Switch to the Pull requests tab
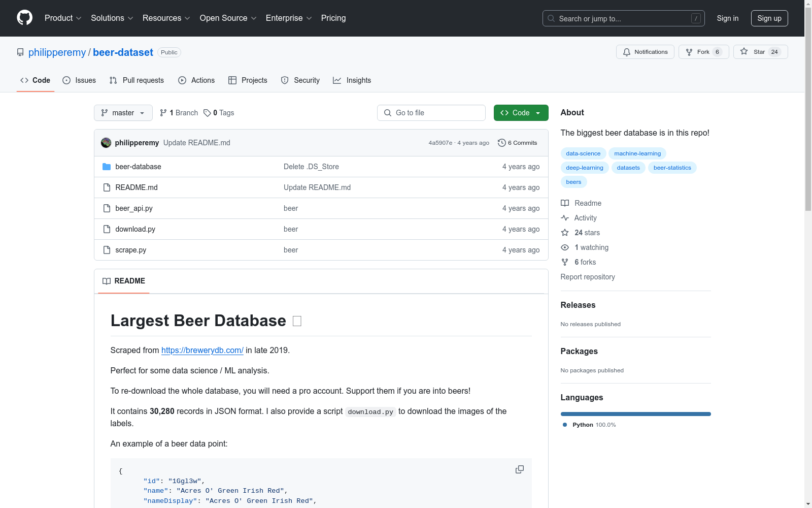The width and height of the screenshot is (812, 508). pyautogui.click(x=137, y=80)
